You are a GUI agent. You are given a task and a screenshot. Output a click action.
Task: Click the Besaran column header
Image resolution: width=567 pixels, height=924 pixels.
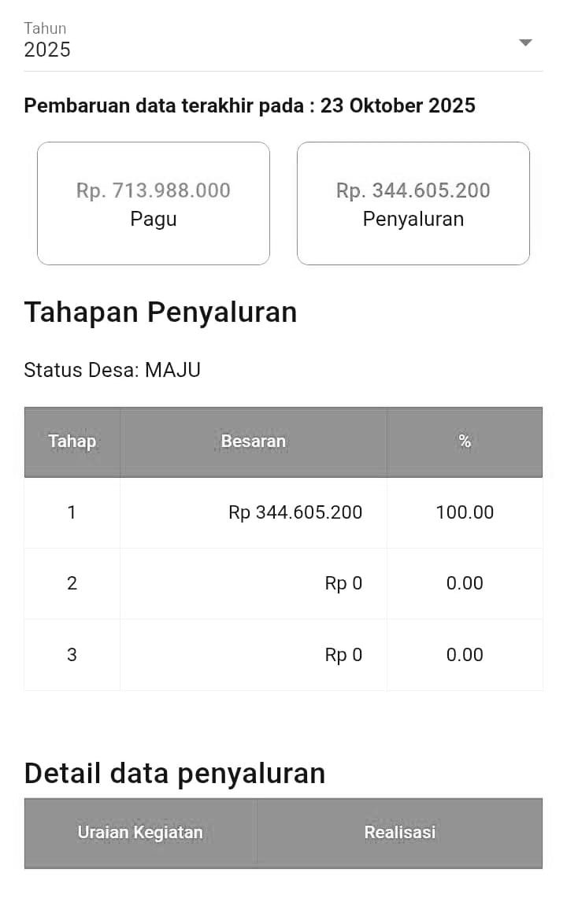click(x=254, y=442)
